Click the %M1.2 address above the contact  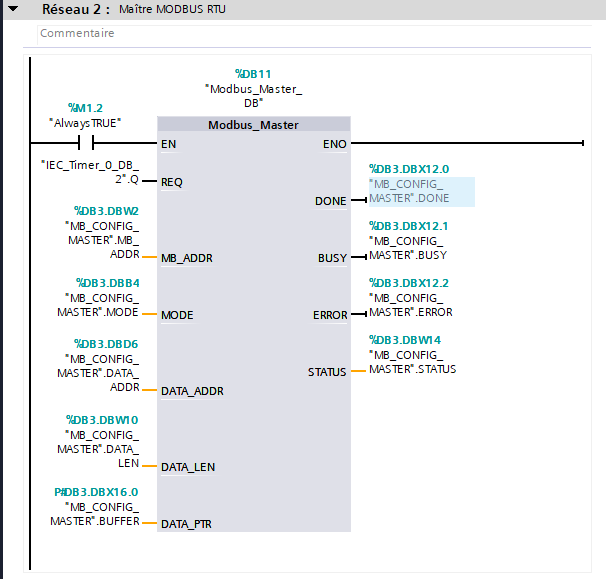(85, 107)
